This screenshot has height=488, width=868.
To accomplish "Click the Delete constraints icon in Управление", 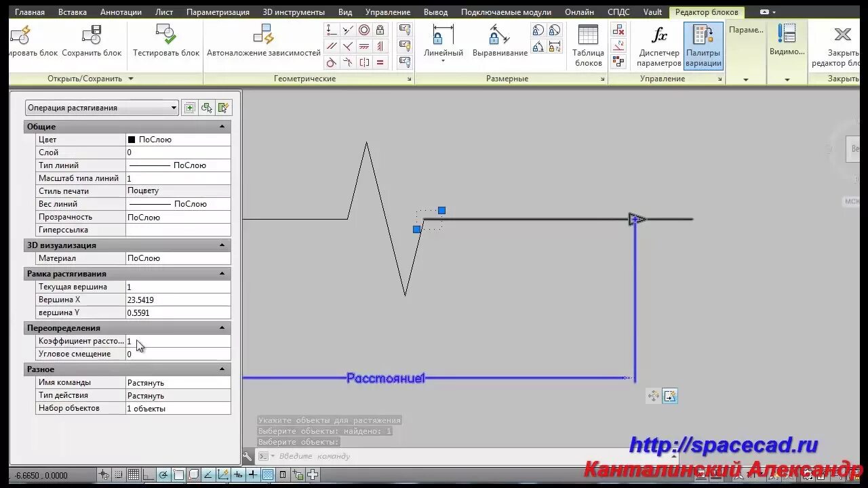I will pos(618,30).
